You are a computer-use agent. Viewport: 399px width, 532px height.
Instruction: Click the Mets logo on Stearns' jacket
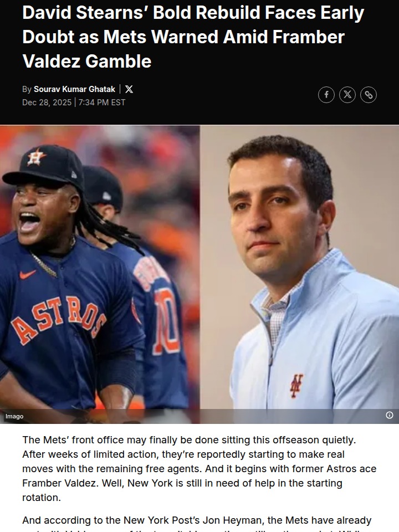point(296,386)
